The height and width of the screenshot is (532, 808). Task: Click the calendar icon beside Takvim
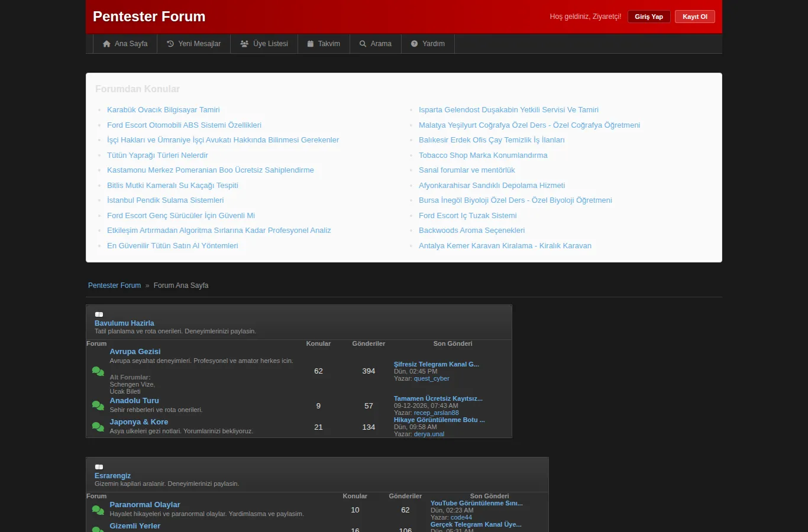[x=311, y=44]
